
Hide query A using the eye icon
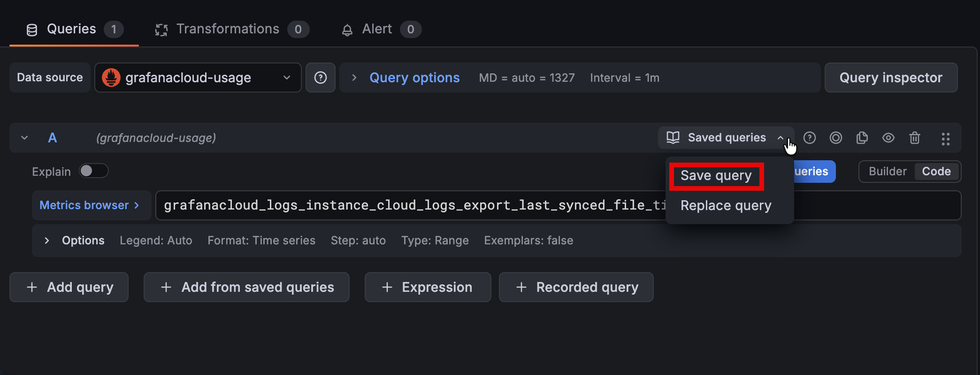pos(888,138)
